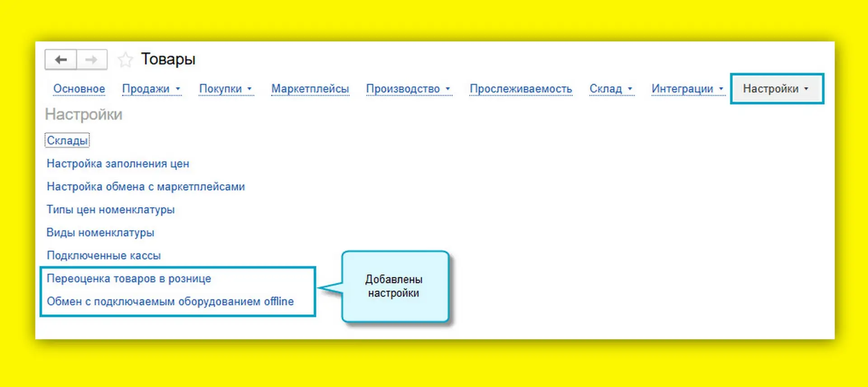Open Подключенные кассы link

click(x=104, y=256)
